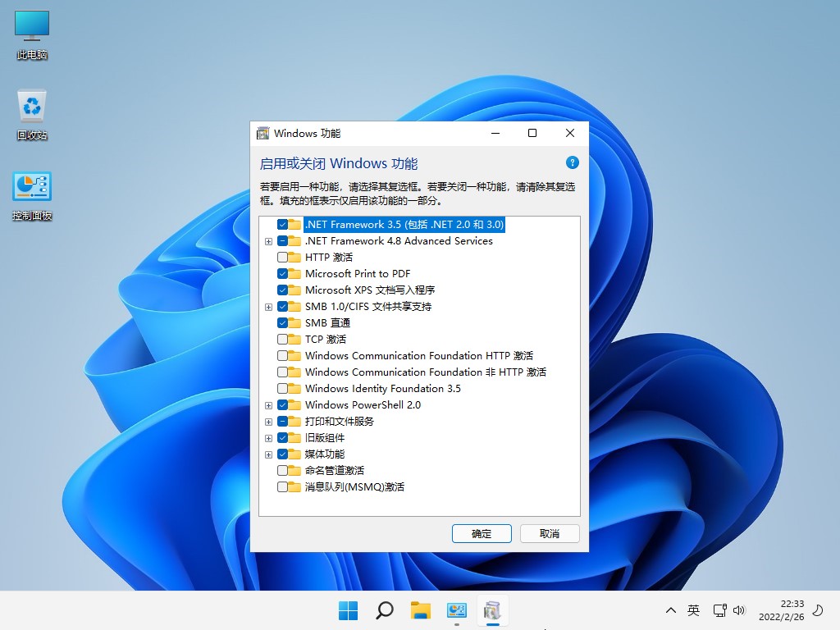
Task: Expand SMB 1.0/CIFS 文件共享支持 node
Action: (268, 307)
